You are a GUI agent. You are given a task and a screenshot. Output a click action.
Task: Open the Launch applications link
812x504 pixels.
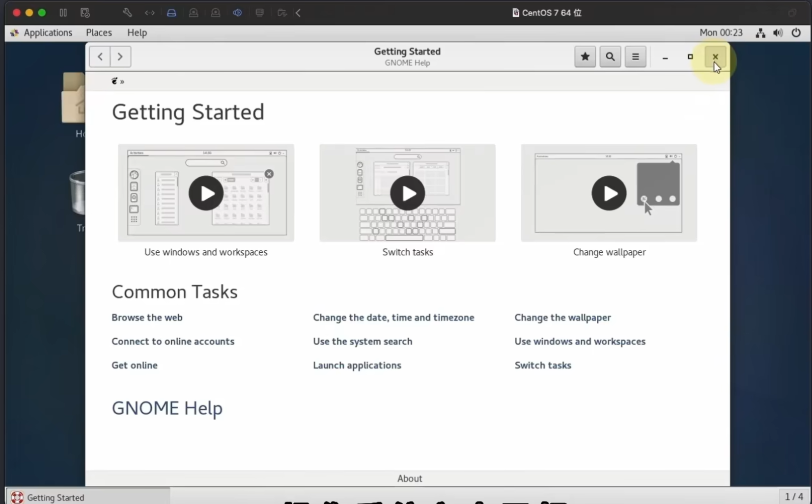pyautogui.click(x=357, y=365)
